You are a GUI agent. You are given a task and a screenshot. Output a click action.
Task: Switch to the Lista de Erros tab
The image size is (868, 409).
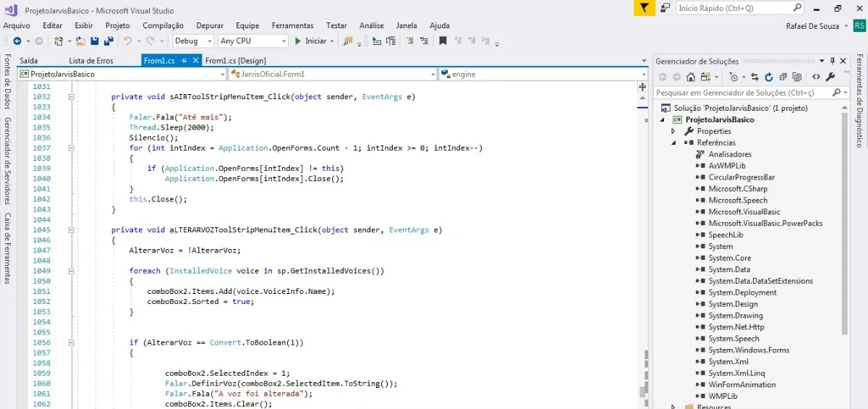coord(91,61)
